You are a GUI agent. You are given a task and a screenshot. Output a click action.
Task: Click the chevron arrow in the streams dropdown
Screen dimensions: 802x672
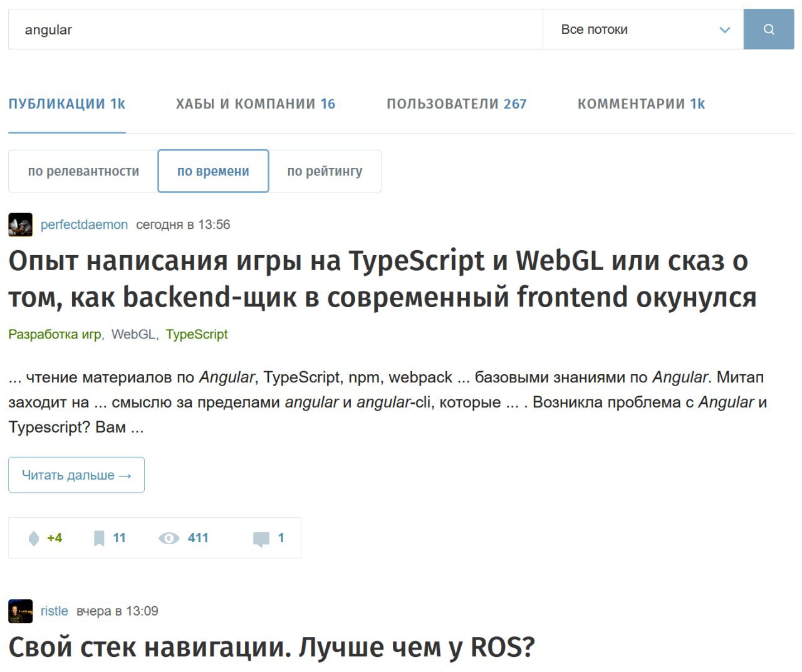click(x=725, y=29)
